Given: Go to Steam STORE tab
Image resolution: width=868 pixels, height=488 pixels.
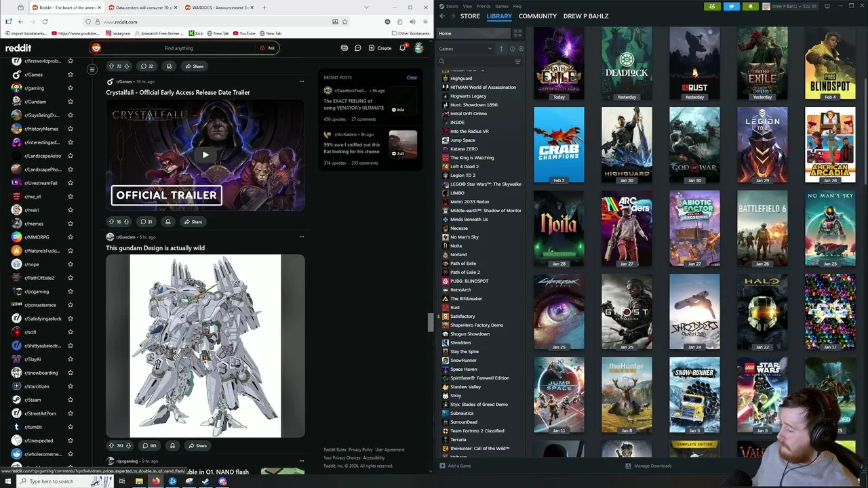Looking at the screenshot, I should pos(470,16).
